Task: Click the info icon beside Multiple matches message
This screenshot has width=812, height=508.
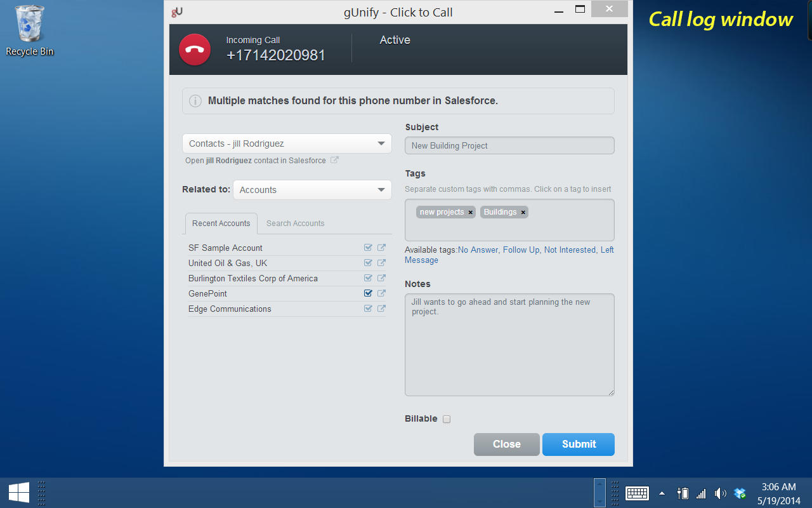Action: [x=196, y=101]
